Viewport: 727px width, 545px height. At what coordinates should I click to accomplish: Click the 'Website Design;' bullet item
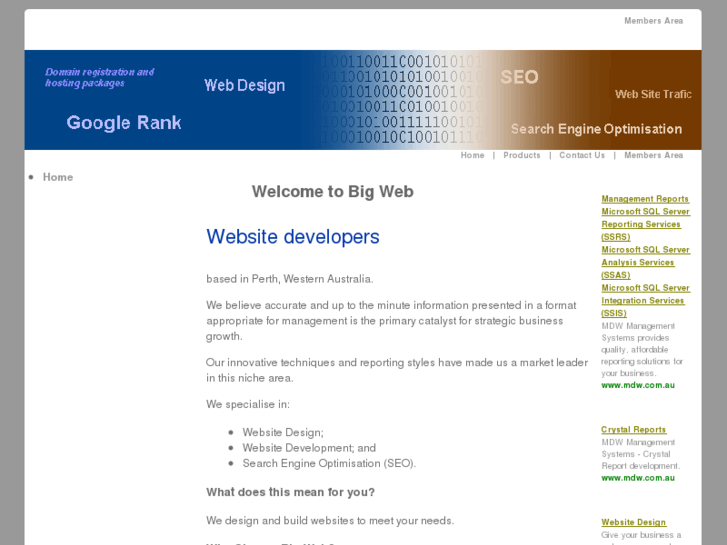tap(283, 433)
